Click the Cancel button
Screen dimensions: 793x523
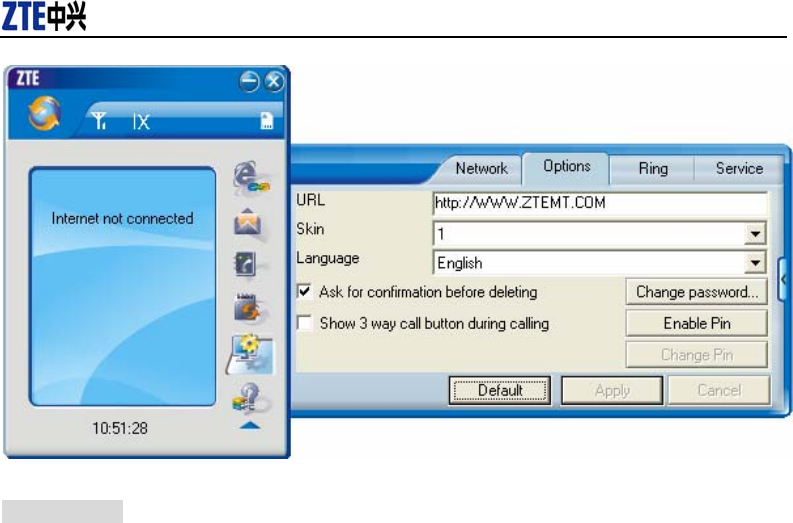pyautogui.click(x=719, y=390)
